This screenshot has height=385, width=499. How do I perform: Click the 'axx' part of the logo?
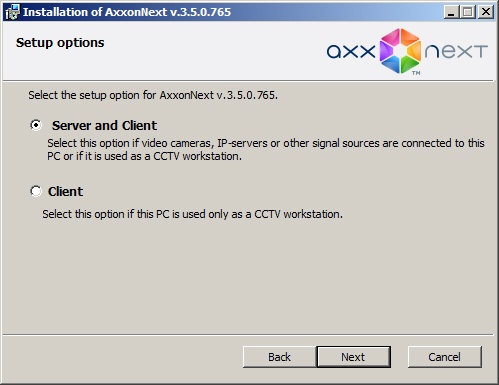(351, 52)
